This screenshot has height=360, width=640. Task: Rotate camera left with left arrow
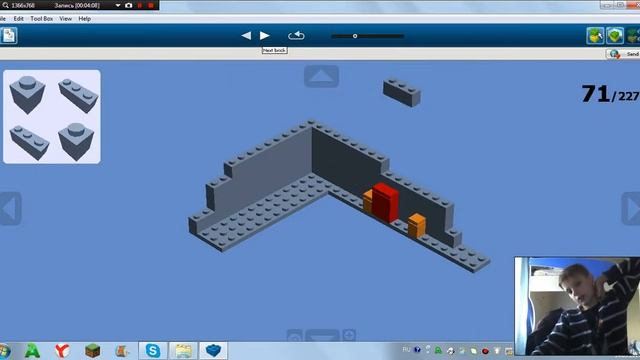pos(10,209)
